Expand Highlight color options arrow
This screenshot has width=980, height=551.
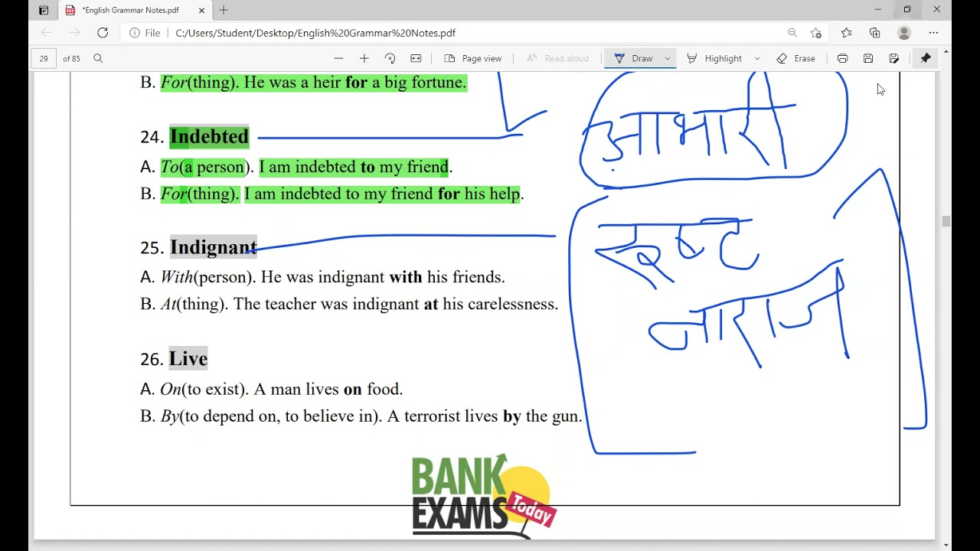[x=757, y=58]
